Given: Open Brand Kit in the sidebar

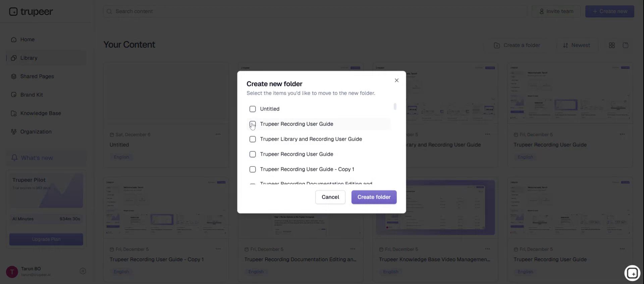Looking at the screenshot, I should coord(46,95).
